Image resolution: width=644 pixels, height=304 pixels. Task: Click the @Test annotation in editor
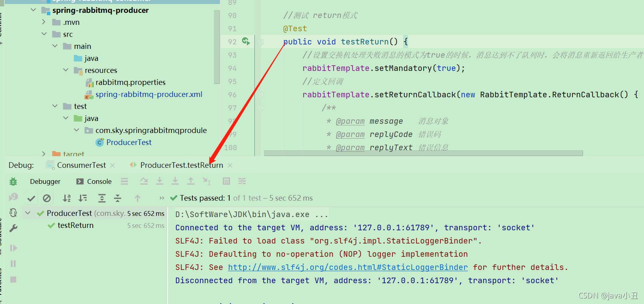pos(295,28)
